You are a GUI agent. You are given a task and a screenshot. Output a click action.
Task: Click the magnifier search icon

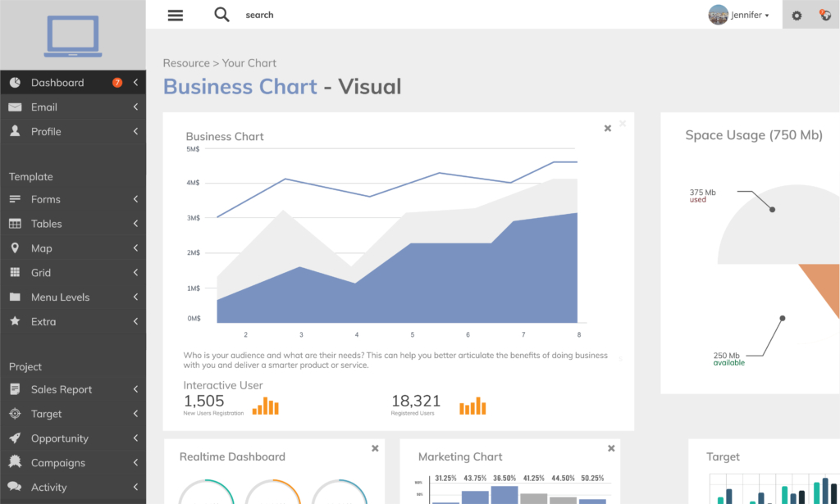(x=221, y=14)
